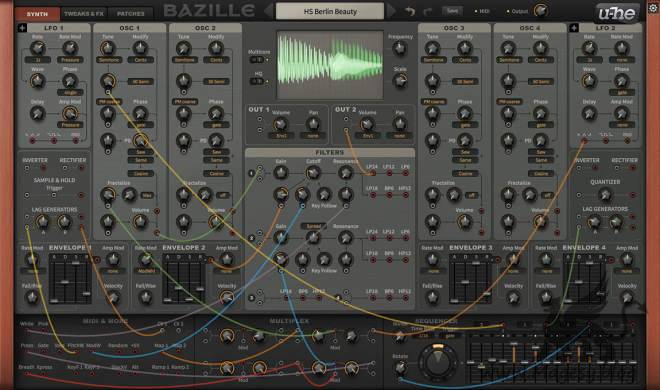Click the OUT 2 Volume knob

point(367,124)
